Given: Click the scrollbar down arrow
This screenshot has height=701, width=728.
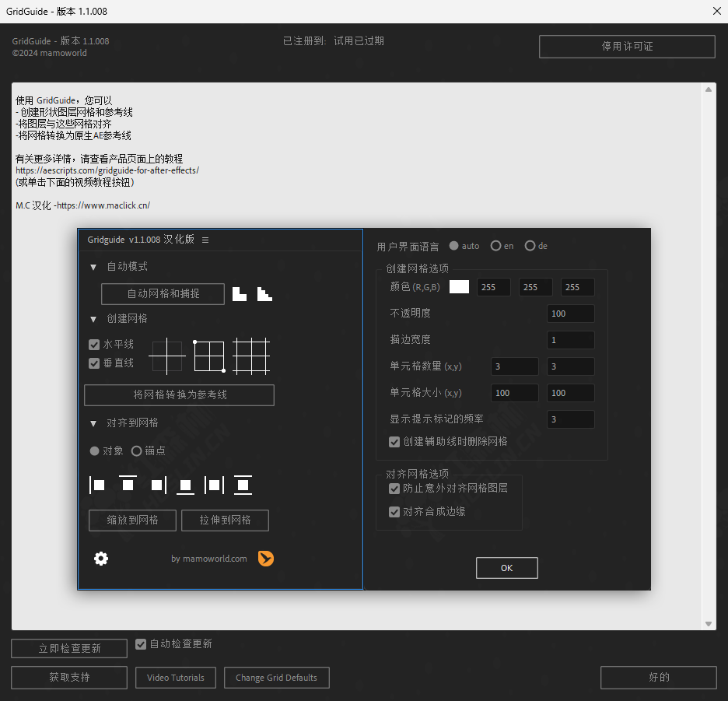Looking at the screenshot, I should coord(709,624).
